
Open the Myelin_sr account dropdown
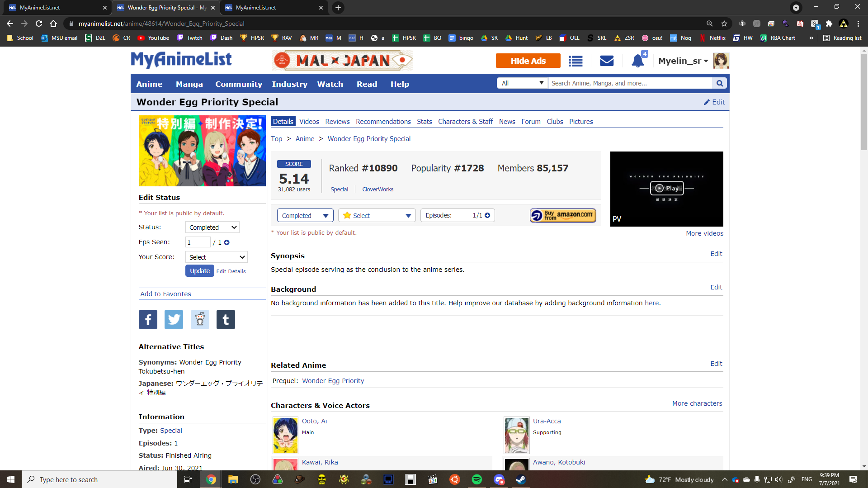click(683, 61)
